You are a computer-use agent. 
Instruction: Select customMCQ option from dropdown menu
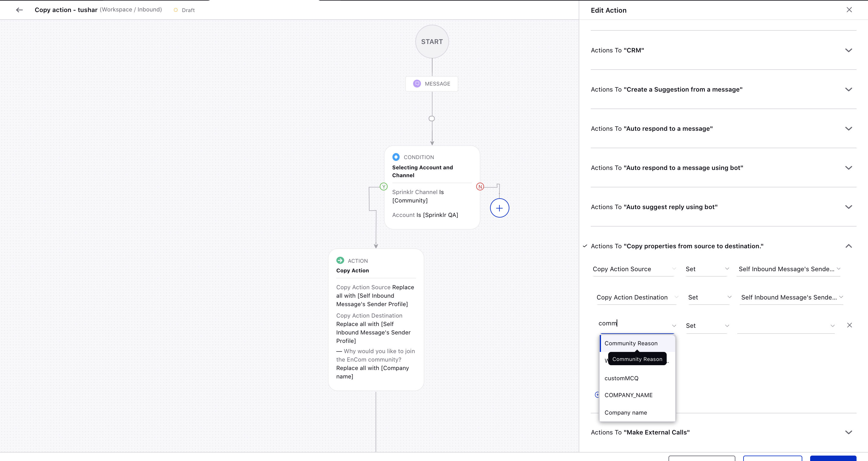pyautogui.click(x=622, y=378)
